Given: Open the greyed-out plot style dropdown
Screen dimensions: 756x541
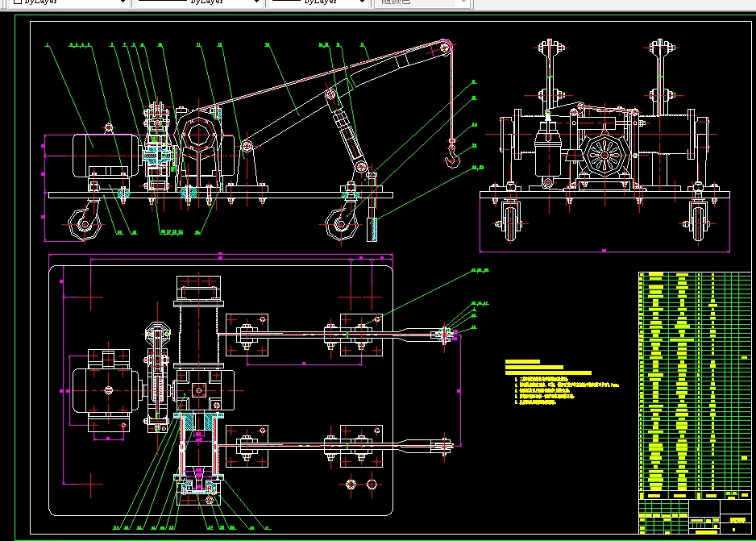Looking at the screenshot, I should 422,2.
